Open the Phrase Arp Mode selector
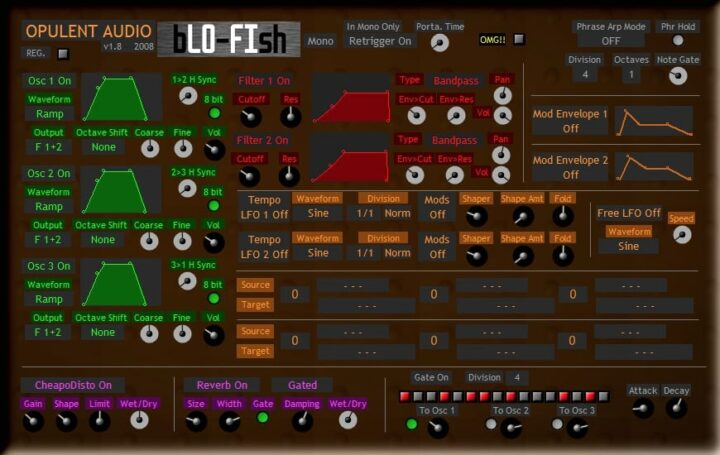 [x=609, y=41]
